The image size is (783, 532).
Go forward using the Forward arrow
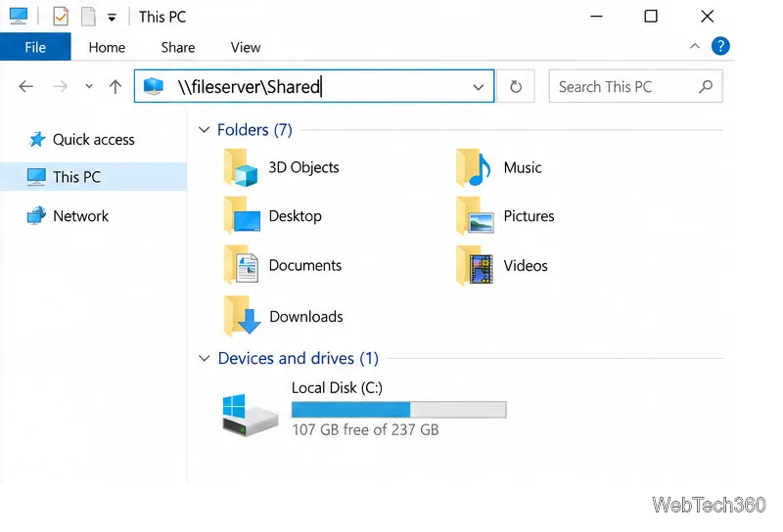(61, 87)
